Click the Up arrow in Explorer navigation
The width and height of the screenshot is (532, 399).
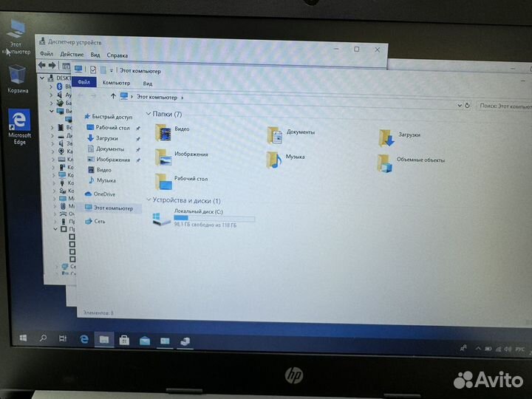[113, 96]
